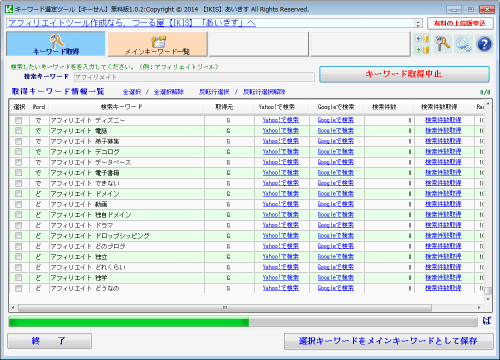Click the table's vertical scrollbar down arrow
The width and height of the screenshot is (500, 360).
point(488,299)
